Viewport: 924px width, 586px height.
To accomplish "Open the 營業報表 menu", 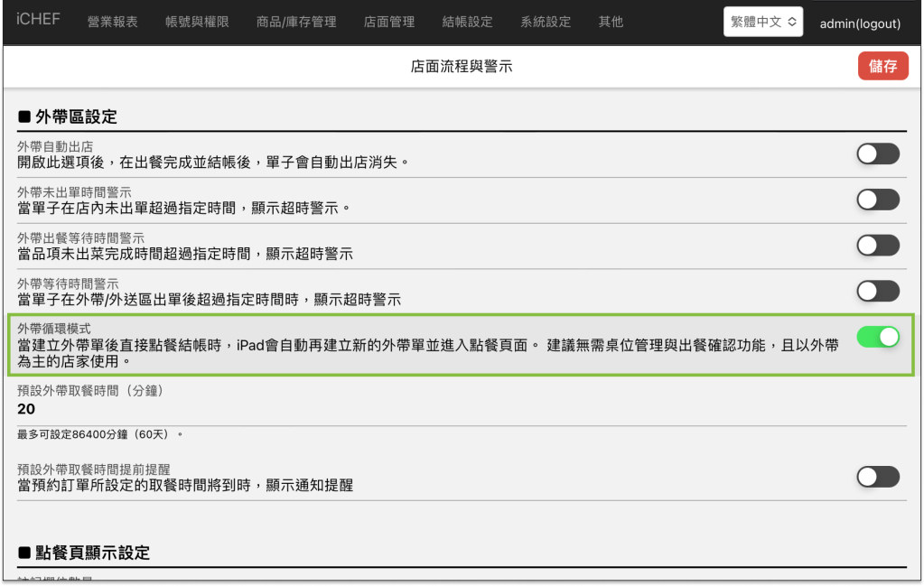I will point(113,22).
